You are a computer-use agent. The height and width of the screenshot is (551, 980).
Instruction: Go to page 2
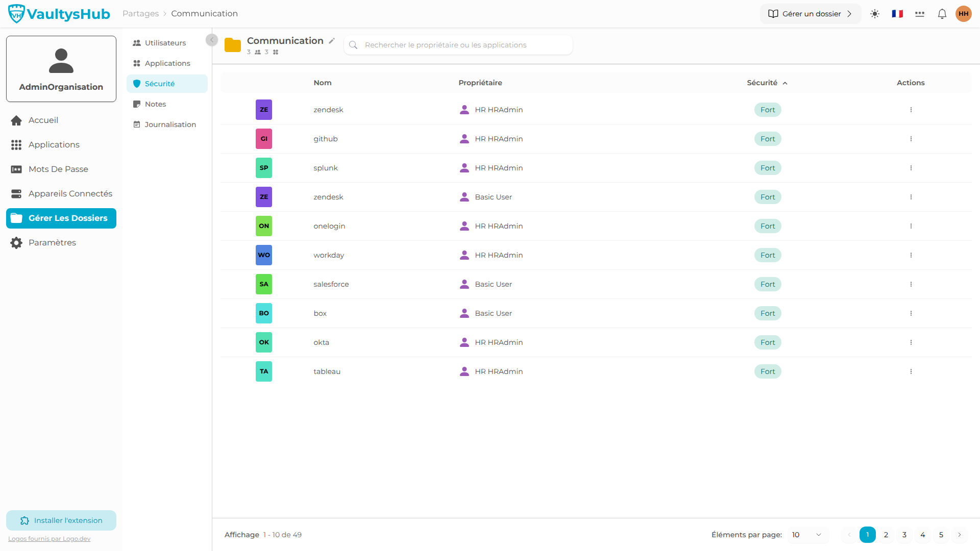point(886,535)
